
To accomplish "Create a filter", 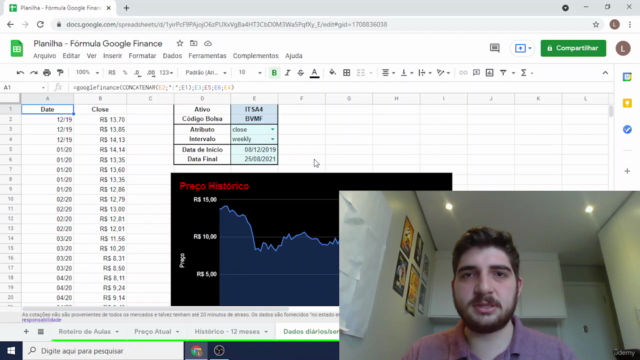I will pos(503,73).
